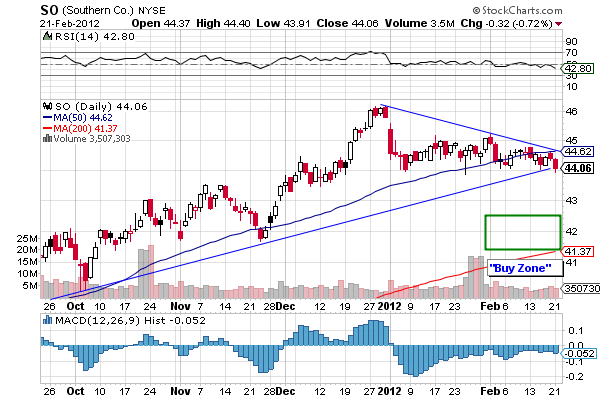Click the RSI axis level 10
600x400 pixels.
tap(571, 87)
